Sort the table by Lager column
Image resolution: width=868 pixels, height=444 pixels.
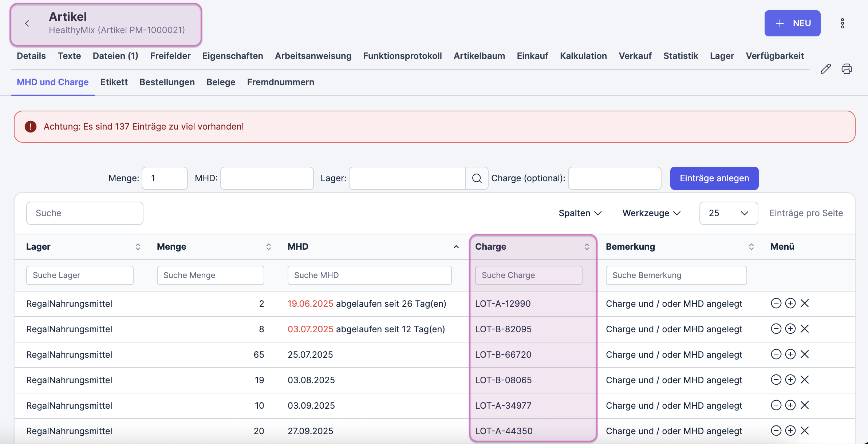[x=138, y=247]
